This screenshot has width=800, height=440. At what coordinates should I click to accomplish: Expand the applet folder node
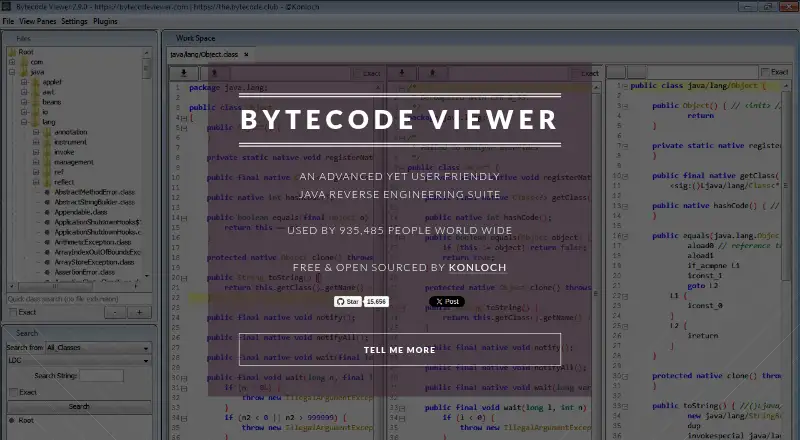tap(24, 82)
